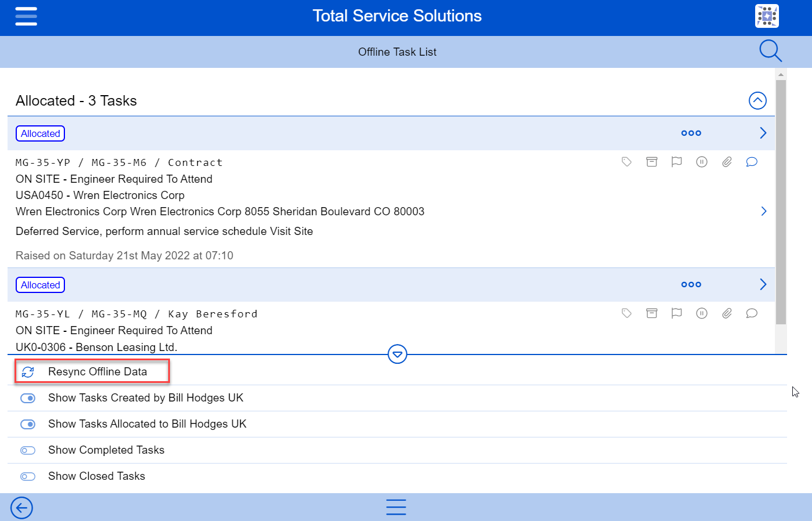Click archive box icon on MG-35-YP task

(x=652, y=162)
